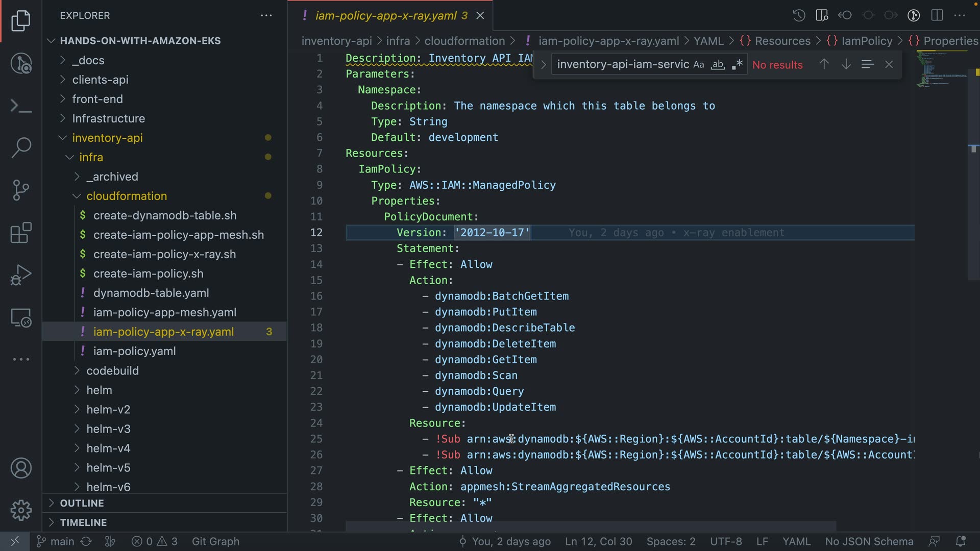Click the split editor right icon
The height and width of the screenshot is (551, 980).
click(x=937, y=15)
